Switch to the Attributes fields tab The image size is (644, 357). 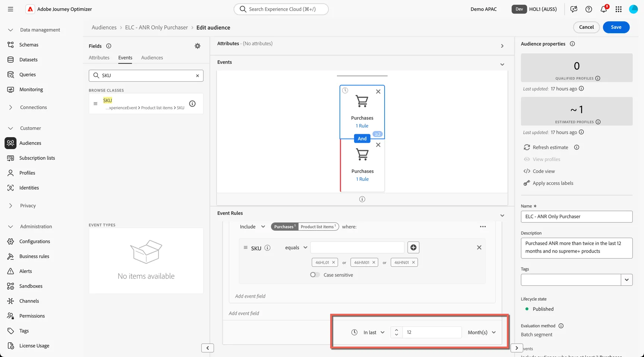(x=99, y=58)
